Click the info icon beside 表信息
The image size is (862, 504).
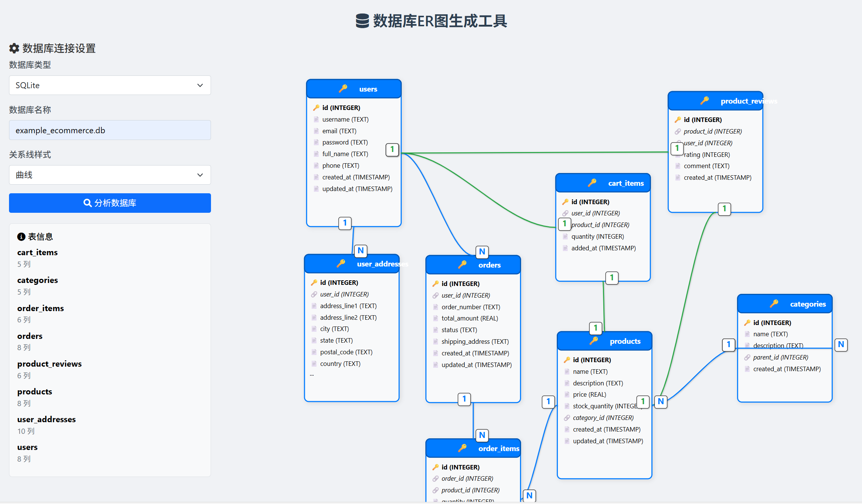pyautogui.click(x=21, y=237)
